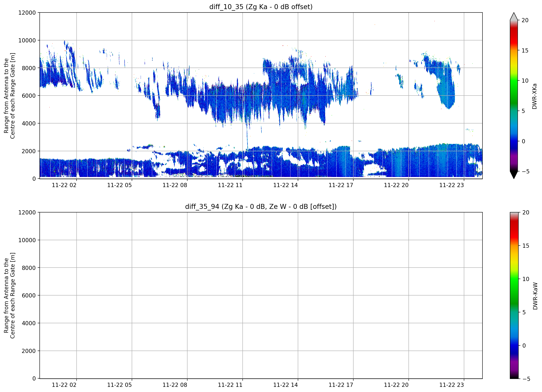
Task: Click the 4000 y-tick on the top plot
Action: [x=29, y=123]
